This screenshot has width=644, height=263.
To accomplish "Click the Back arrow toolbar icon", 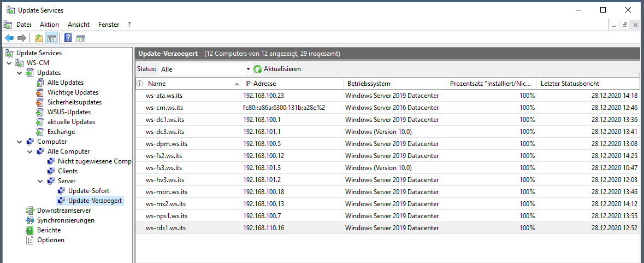I will 9,38.
